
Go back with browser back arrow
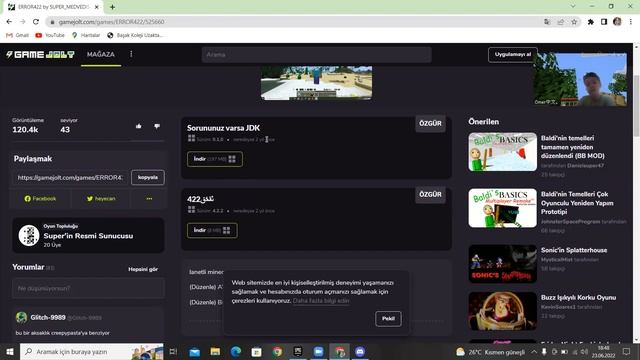tap(9, 22)
